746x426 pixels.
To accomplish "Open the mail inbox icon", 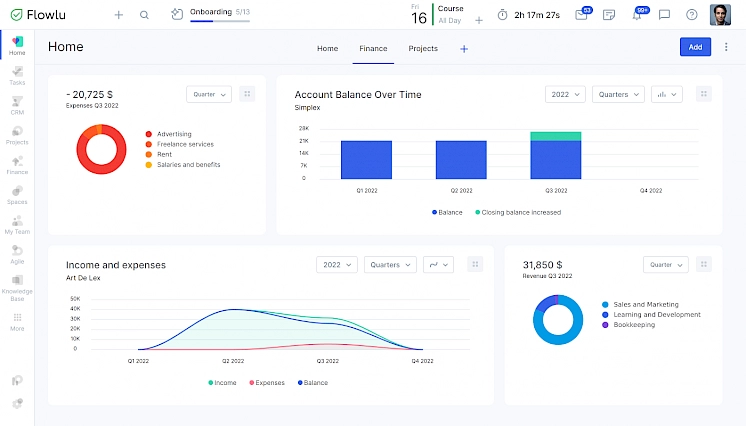I will [582, 15].
